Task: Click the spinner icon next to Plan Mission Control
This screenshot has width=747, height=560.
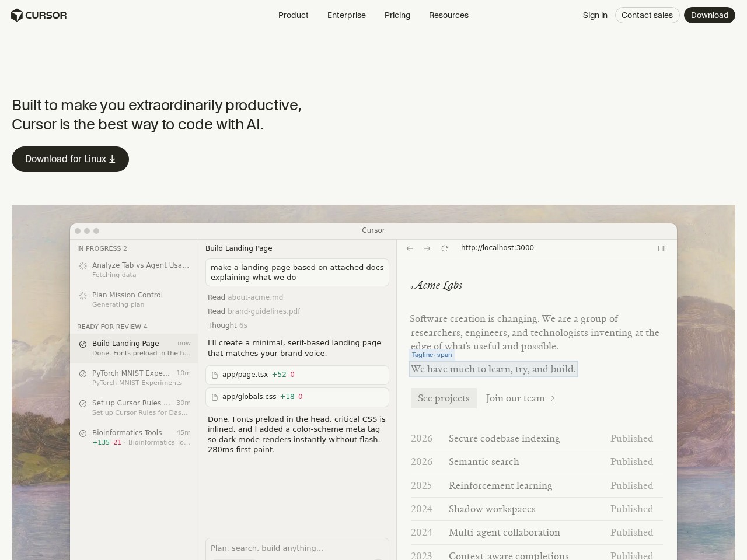Action: pyautogui.click(x=82, y=296)
